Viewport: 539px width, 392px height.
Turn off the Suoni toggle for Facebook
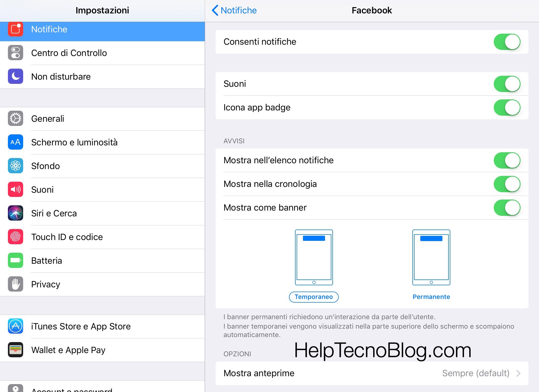pyautogui.click(x=507, y=84)
